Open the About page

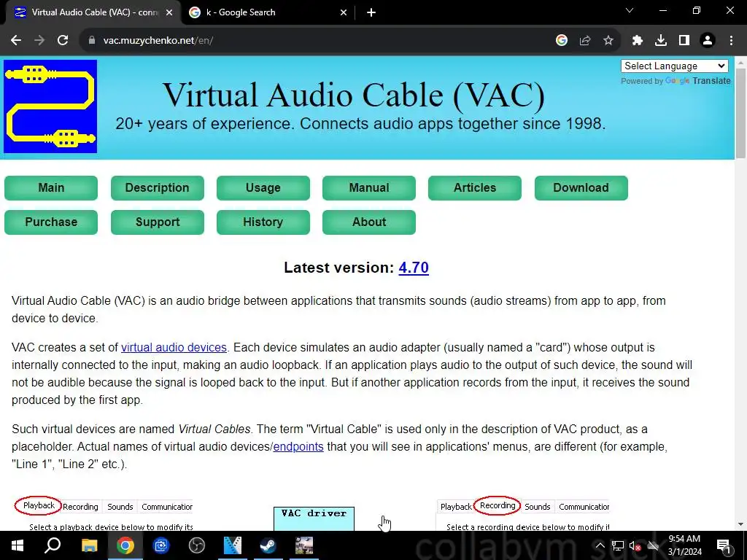368,222
